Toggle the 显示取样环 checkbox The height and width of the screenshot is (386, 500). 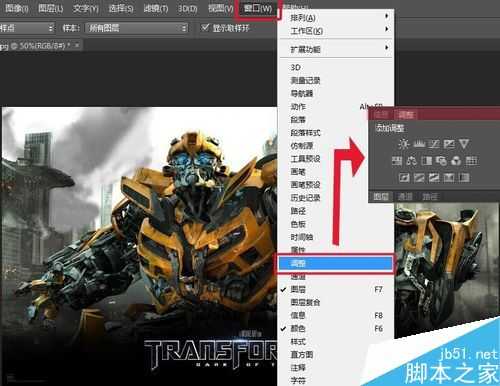point(205,27)
